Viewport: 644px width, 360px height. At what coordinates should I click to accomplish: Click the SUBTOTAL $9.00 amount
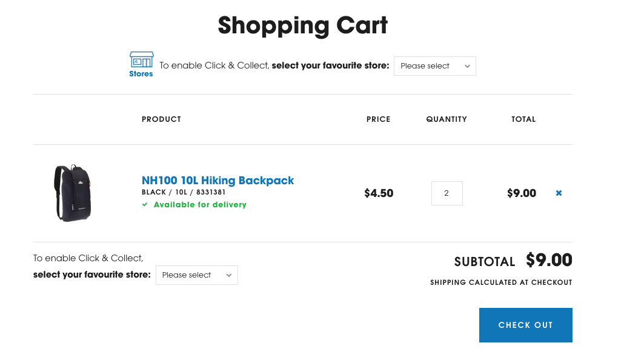[x=548, y=260]
